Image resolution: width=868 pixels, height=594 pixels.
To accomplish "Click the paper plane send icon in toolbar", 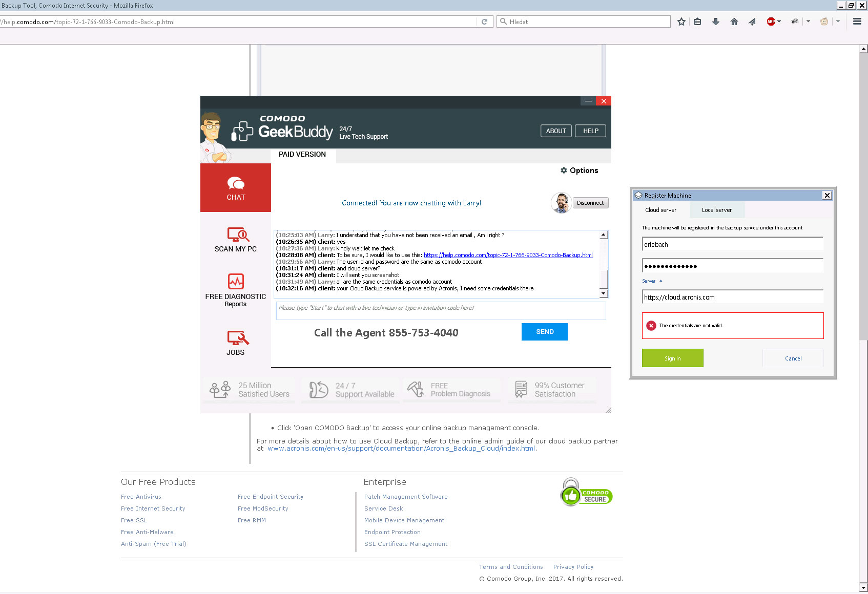I will point(752,22).
